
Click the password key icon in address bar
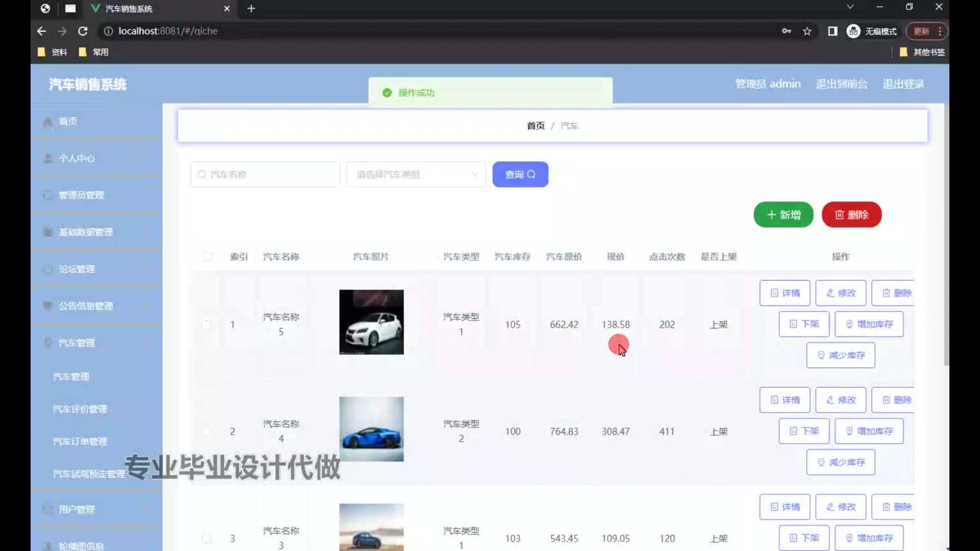coord(786,31)
